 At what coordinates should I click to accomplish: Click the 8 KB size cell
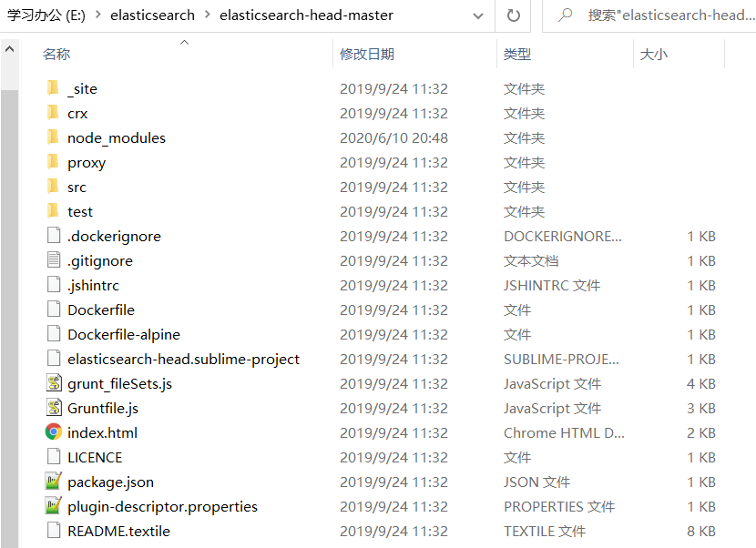click(x=701, y=531)
